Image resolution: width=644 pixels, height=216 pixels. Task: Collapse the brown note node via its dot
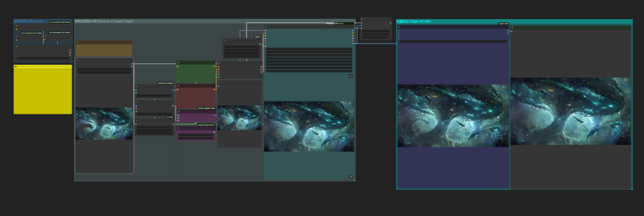78,42
